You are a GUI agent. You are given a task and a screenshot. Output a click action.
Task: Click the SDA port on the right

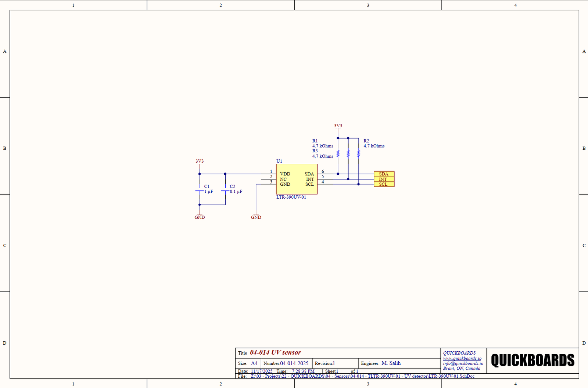tap(384, 174)
